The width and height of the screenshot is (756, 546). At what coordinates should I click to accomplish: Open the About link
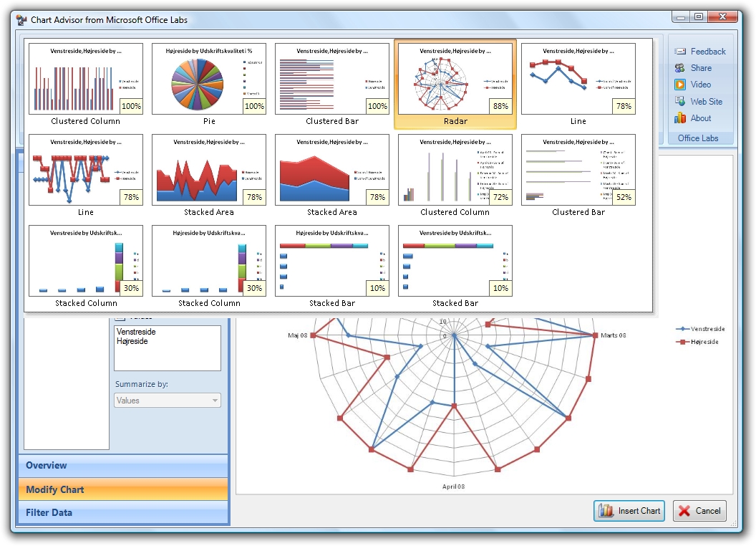tap(701, 118)
